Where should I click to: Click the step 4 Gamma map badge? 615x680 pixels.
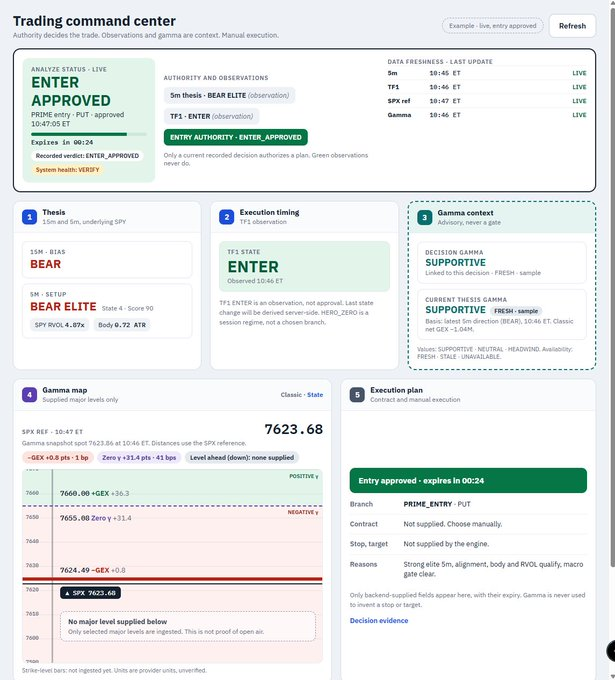click(29, 395)
